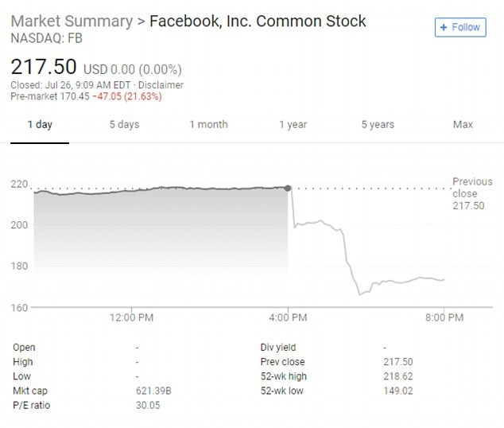Click the closing-price dot on the chart
The height and width of the screenshot is (428, 504).
coord(288,189)
